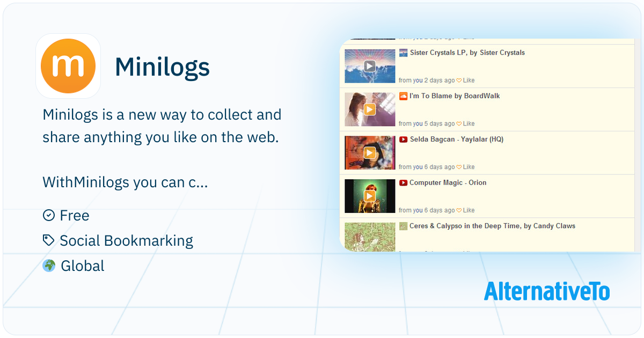Screen dimensions: 644x338
Task: Click the globe icon beside Global
Action: 49,266
